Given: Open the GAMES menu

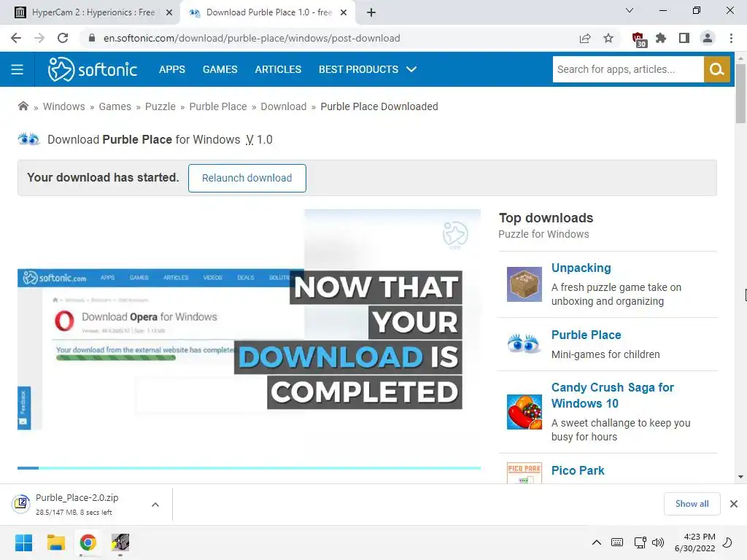Looking at the screenshot, I should [220, 69].
